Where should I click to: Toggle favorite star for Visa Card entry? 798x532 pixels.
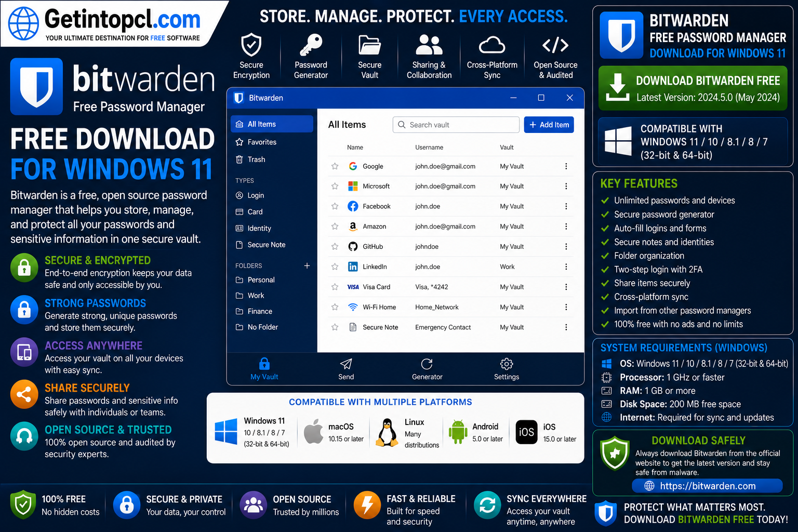335,287
